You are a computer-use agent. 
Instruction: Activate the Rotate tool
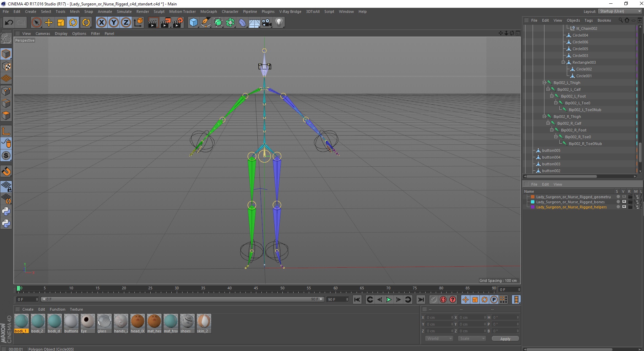(x=73, y=23)
